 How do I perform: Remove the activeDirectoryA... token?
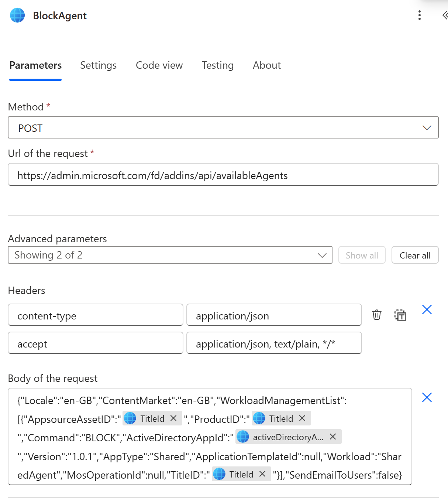(333, 437)
